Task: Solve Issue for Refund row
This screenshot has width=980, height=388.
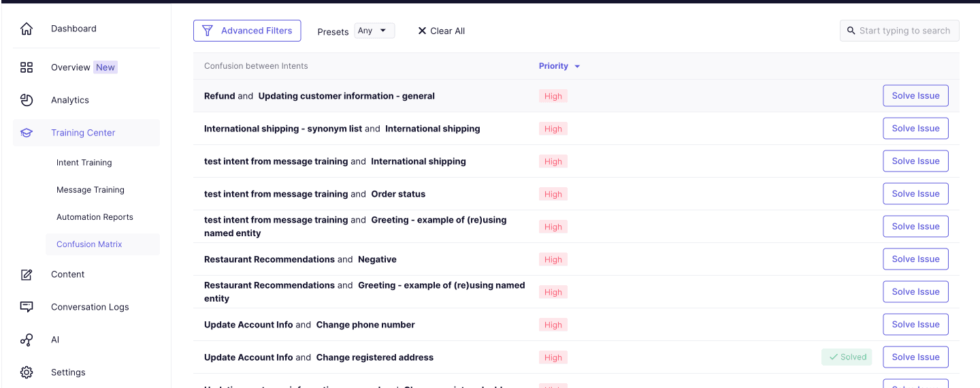Action: pos(915,96)
